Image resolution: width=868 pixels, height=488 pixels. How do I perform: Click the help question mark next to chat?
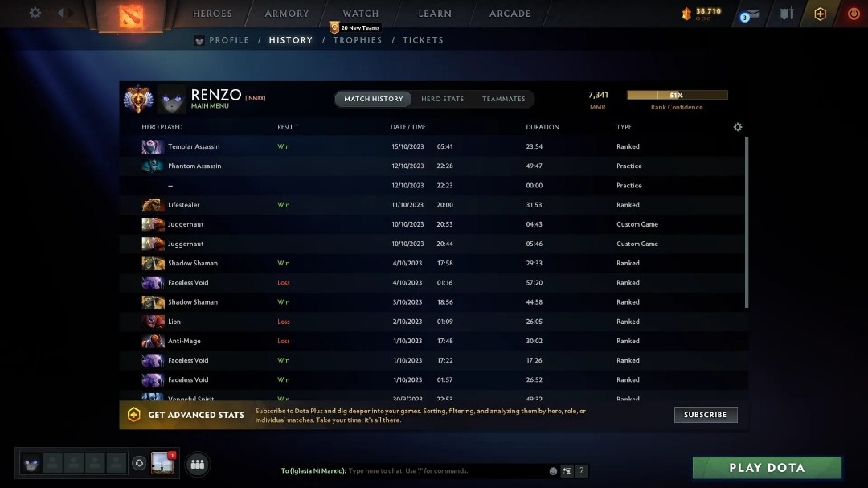[582, 470]
